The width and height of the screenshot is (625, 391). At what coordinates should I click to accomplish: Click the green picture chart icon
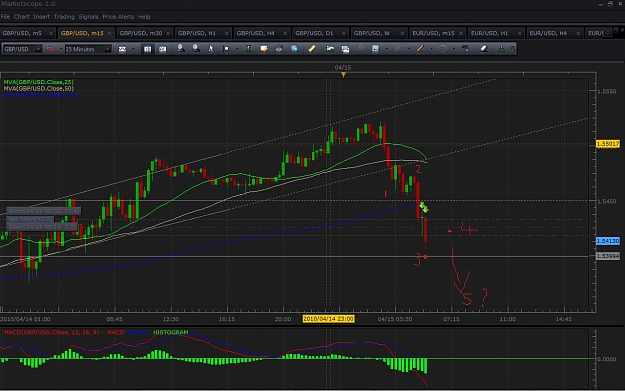pos(330,49)
